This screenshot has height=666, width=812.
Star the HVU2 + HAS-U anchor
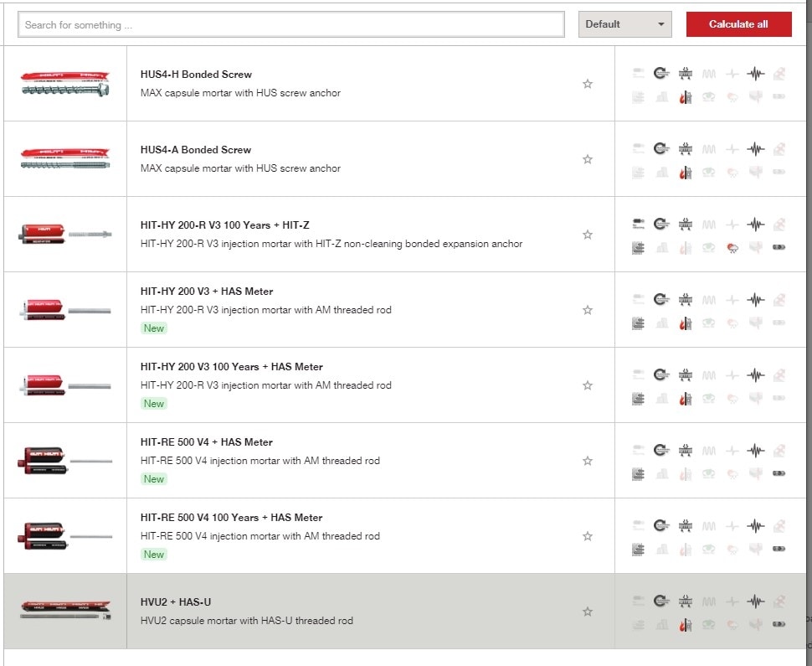[588, 612]
